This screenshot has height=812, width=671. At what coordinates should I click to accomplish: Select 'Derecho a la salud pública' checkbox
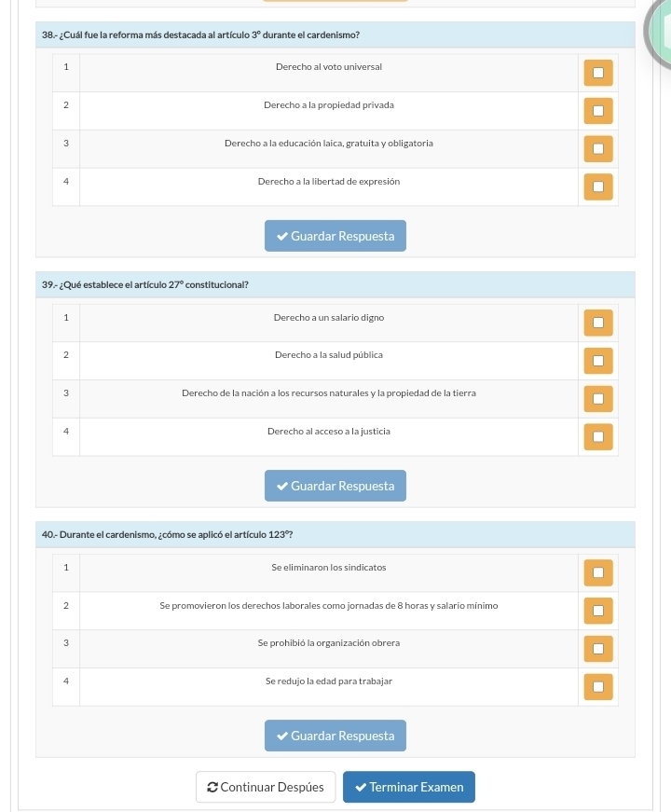coord(599,361)
